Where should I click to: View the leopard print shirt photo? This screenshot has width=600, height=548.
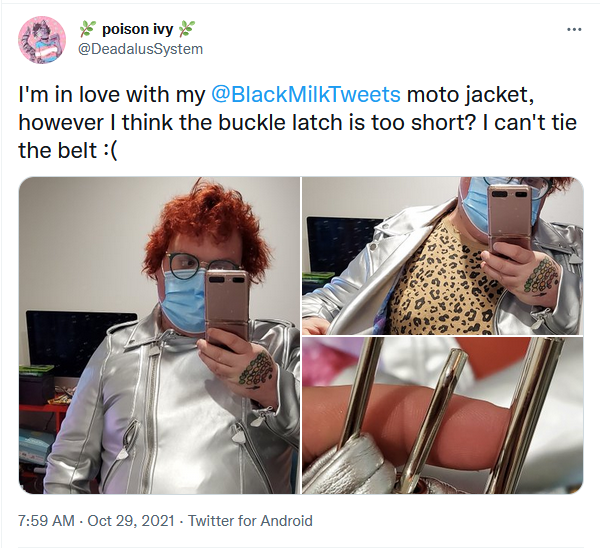(x=443, y=256)
